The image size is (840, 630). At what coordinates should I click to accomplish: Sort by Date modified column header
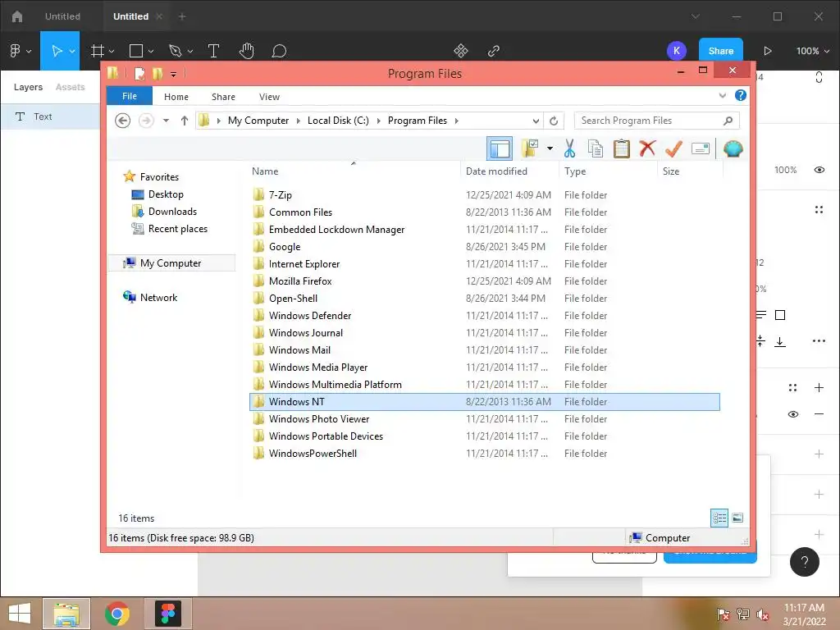(496, 171)
